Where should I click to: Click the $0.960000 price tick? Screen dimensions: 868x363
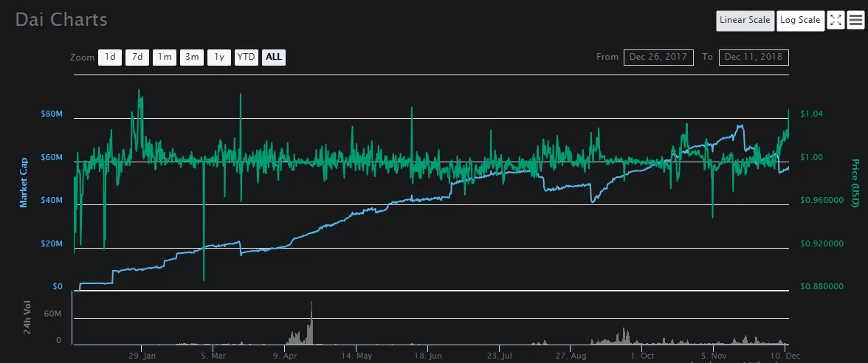point(821,201)
